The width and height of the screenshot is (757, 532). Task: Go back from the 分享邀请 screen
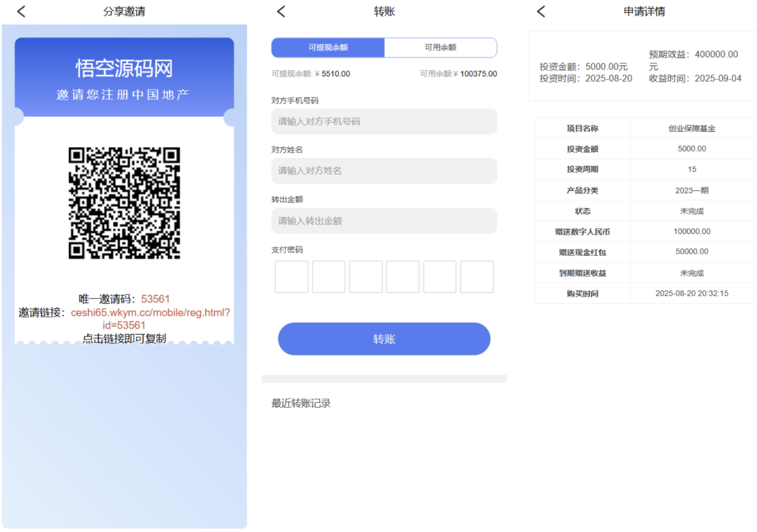pyautogui.click(x=21, y=11)
